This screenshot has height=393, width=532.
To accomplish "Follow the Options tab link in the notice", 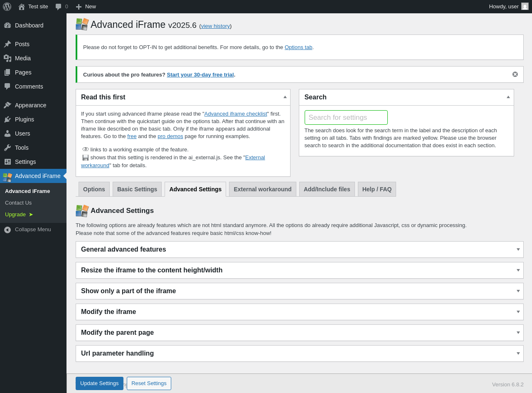I will tap(298, 47).
